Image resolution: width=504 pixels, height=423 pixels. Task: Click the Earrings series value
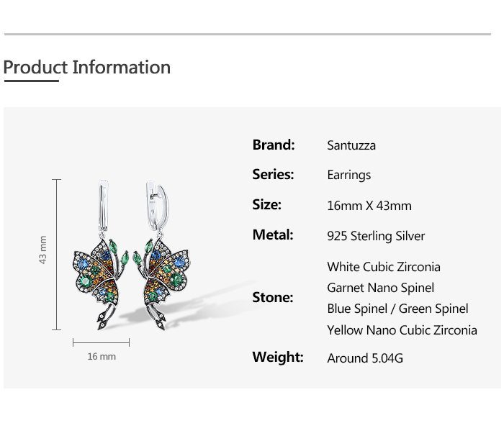pyautogui.click(x=349, y=175)
